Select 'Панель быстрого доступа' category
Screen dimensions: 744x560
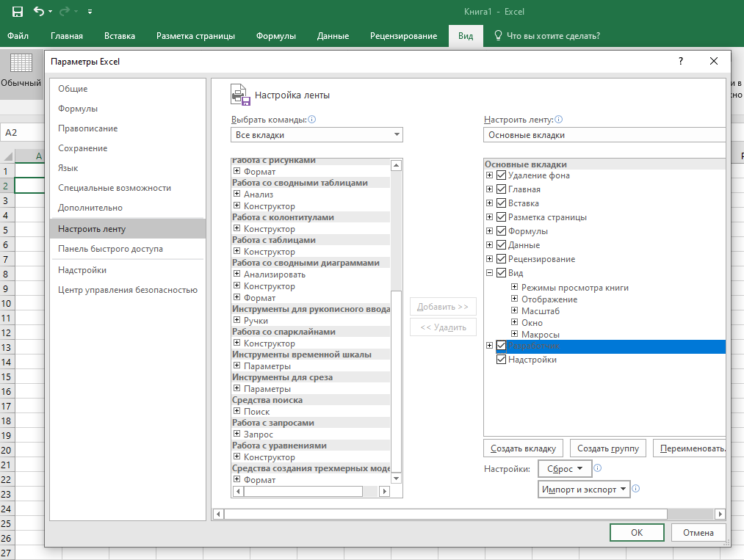click(128, 249)
